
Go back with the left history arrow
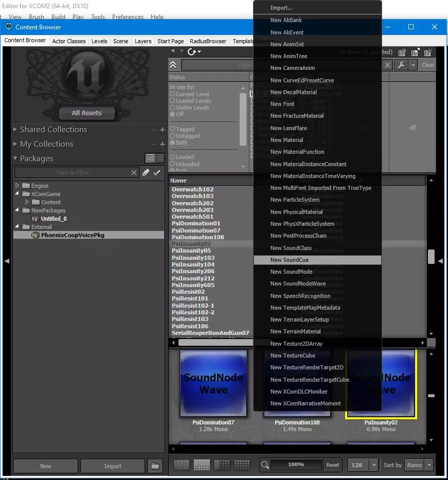(x=173, y=51)
